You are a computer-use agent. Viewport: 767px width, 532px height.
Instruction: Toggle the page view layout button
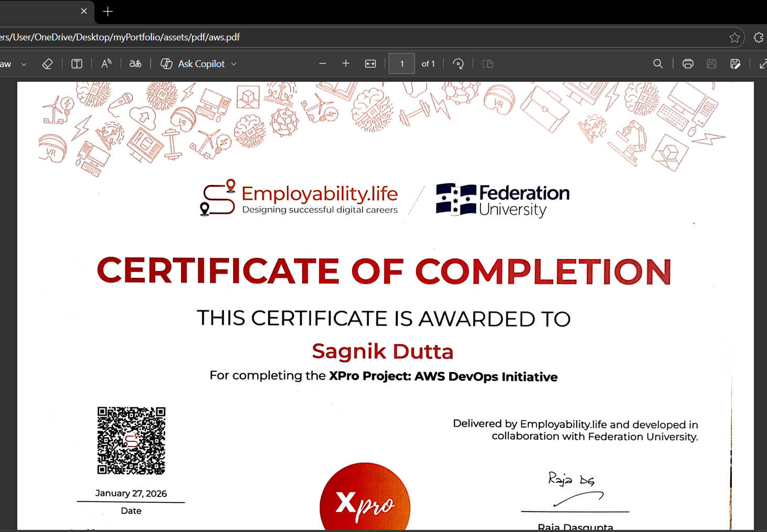[x=488, y=64]
